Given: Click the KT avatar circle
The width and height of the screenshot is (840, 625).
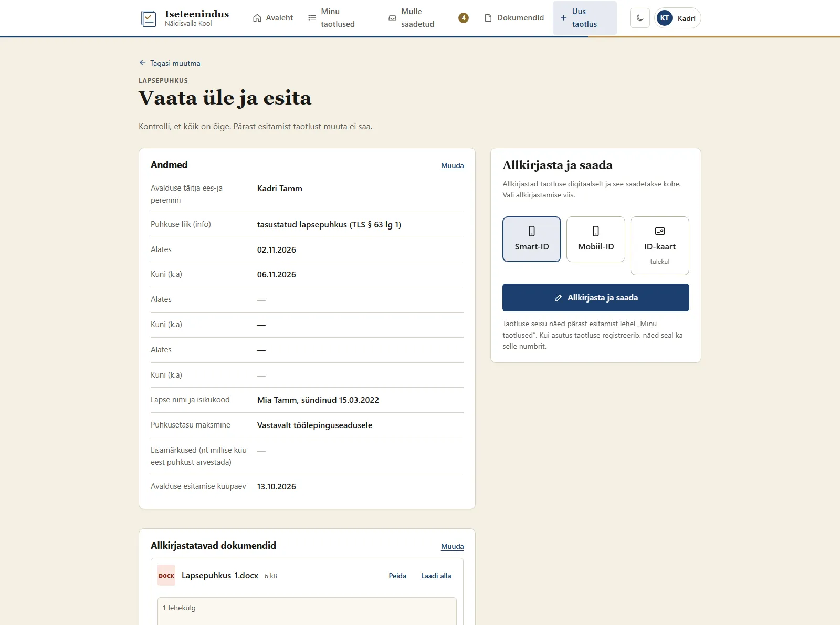Looking at the screenshot, I should pyautogui.click(x=665, y=18).
